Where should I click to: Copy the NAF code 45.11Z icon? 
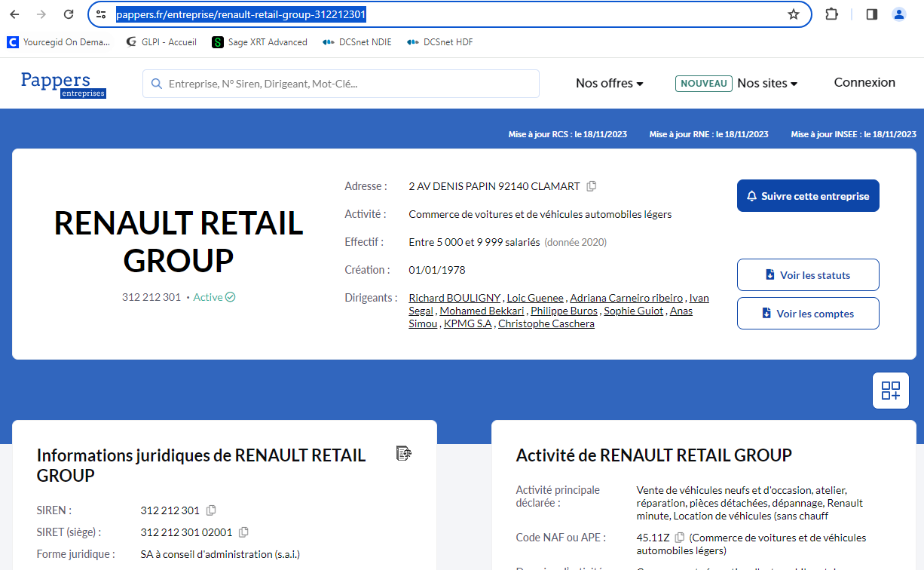coord(680,538)
